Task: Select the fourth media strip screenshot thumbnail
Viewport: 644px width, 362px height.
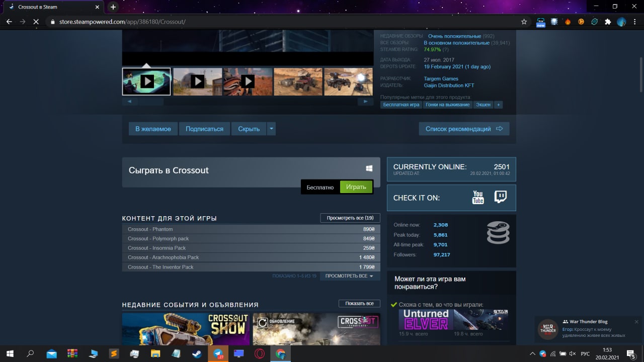Action: point(298,81)
